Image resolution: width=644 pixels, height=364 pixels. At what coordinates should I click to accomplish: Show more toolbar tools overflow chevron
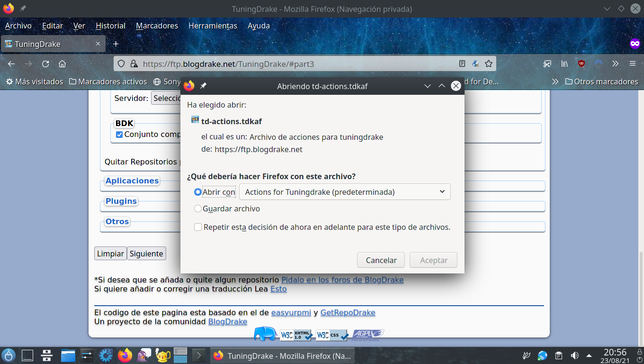[x=615, y=64]
